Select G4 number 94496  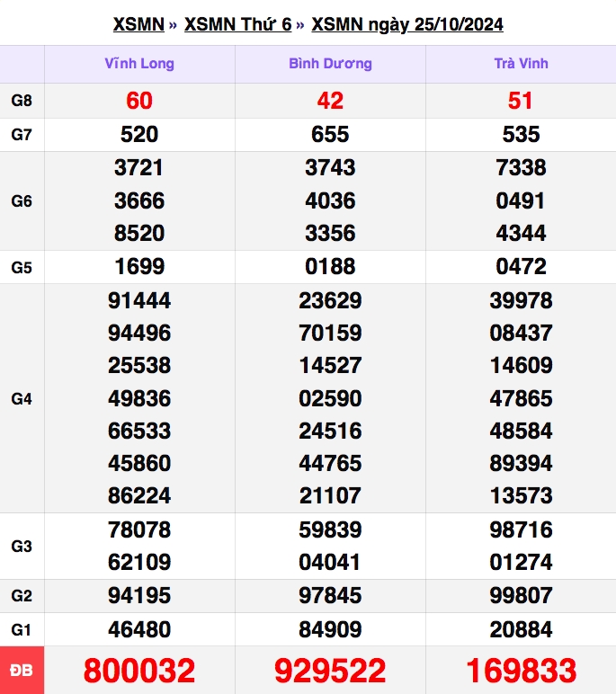(x=139, y=333)
